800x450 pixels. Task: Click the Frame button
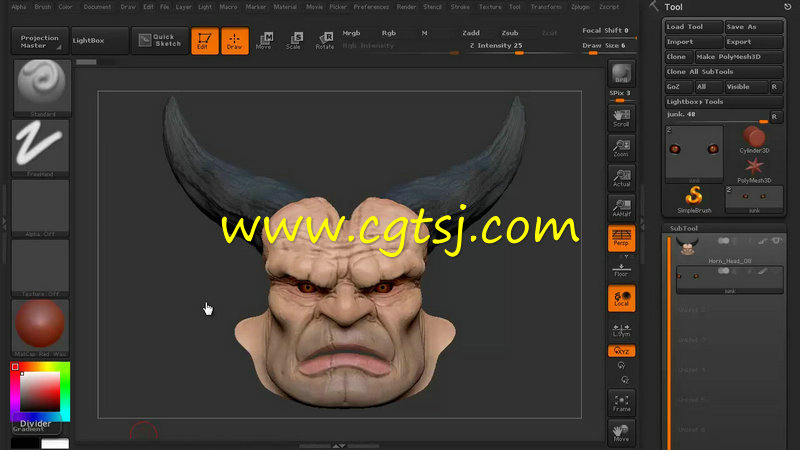tap(621, 403)
